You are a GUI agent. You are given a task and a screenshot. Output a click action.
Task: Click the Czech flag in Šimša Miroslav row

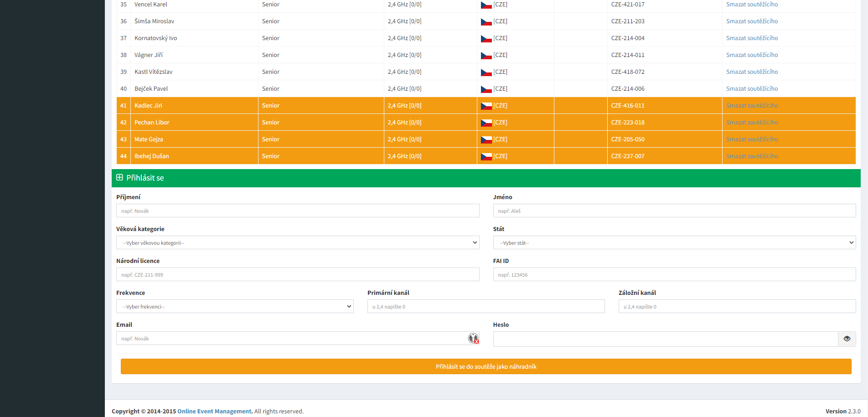tap(486, 21)
